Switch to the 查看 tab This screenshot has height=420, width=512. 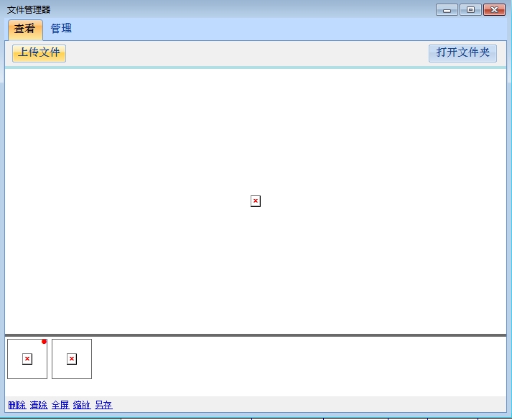click(25, 29)
